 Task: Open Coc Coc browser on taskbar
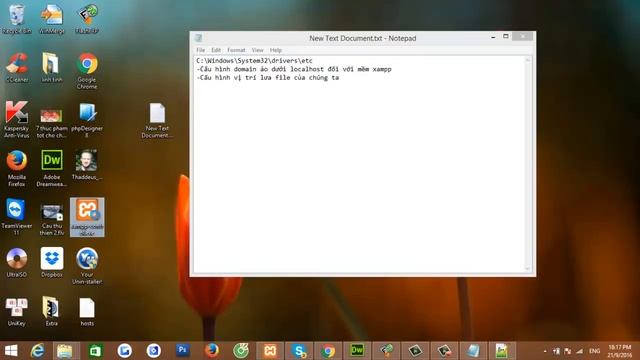241,350
